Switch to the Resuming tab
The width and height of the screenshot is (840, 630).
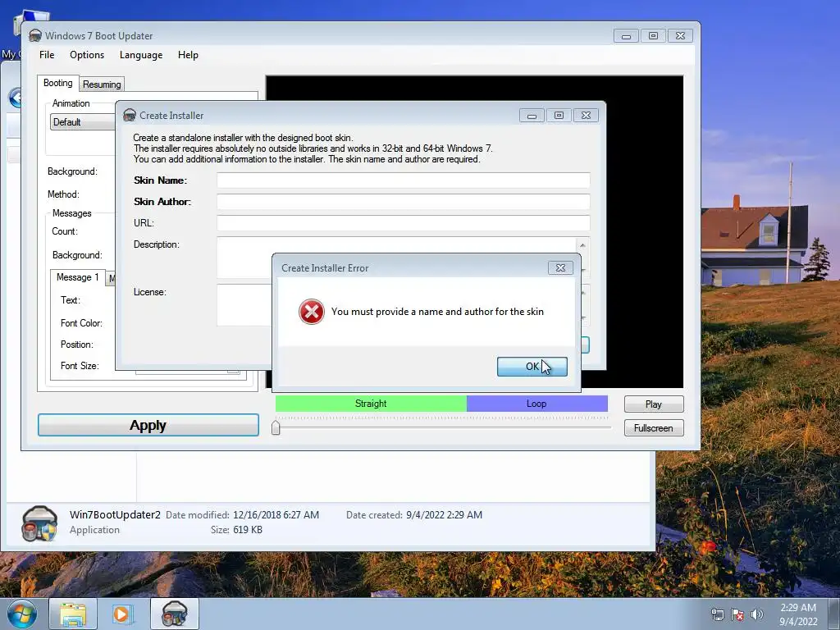(102, 84)
